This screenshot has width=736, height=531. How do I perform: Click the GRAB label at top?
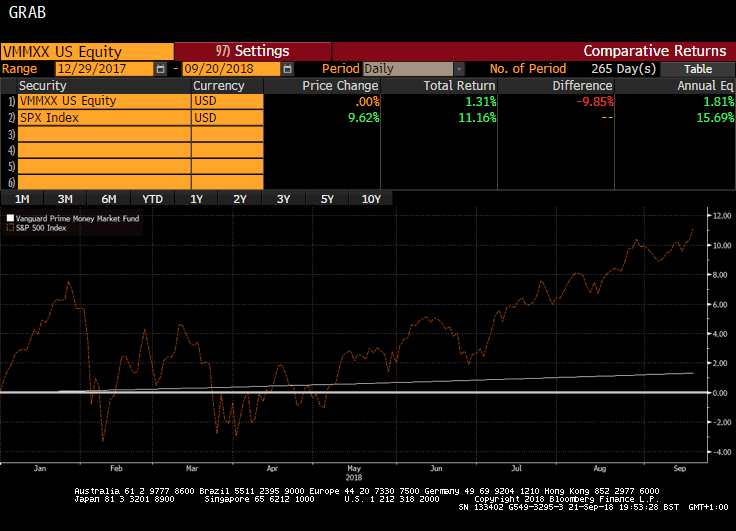tap(27, 12)
